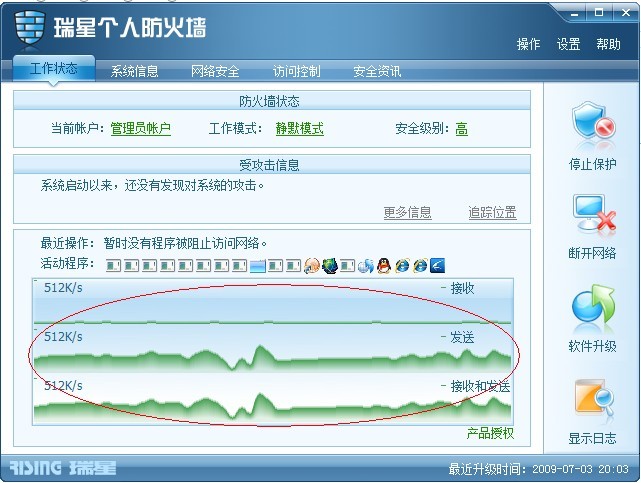The width and height of the screenshot is (641, 483).
Task: Click the 安全级别 label
Action: tap(422, 129)
